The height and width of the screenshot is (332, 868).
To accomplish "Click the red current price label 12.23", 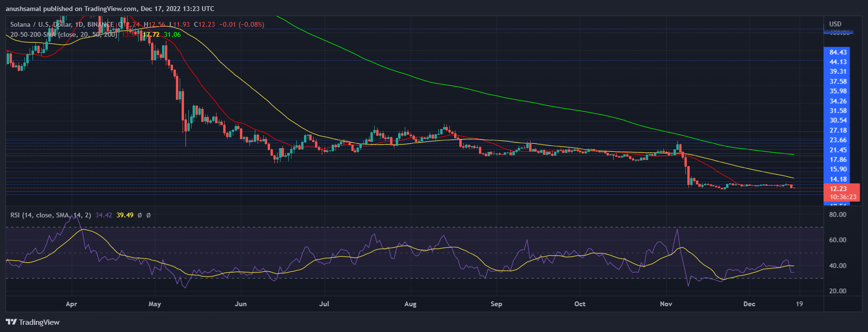I will coord(838,189).
